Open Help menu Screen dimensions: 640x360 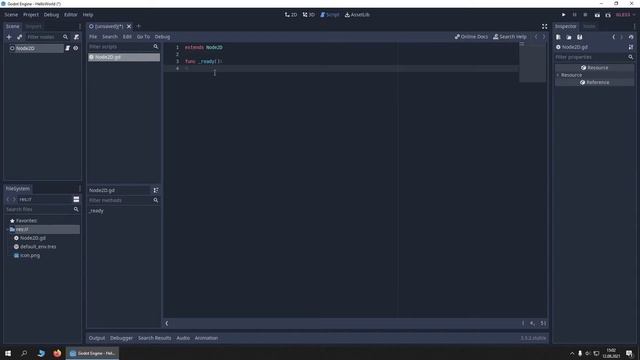[x=88, y=15]
